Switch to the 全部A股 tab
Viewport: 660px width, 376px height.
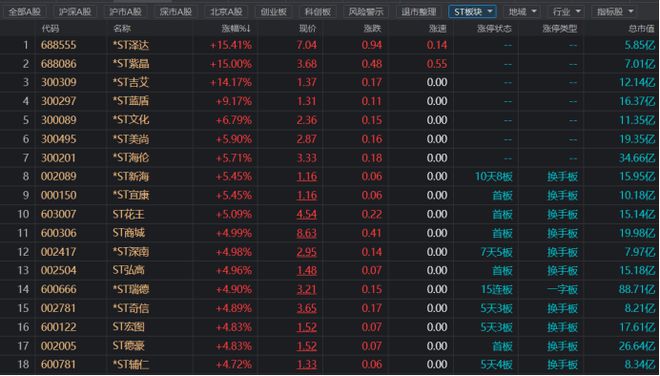(x=24, y=12)
